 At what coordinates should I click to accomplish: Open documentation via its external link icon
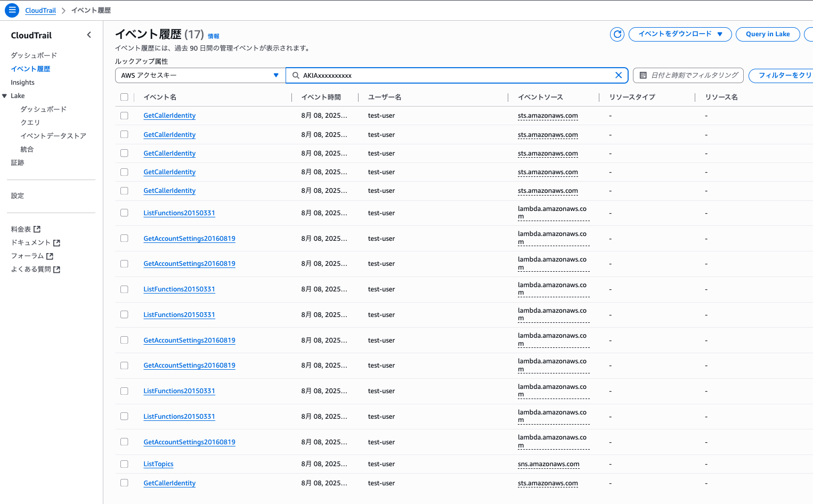tap(57, 242)
